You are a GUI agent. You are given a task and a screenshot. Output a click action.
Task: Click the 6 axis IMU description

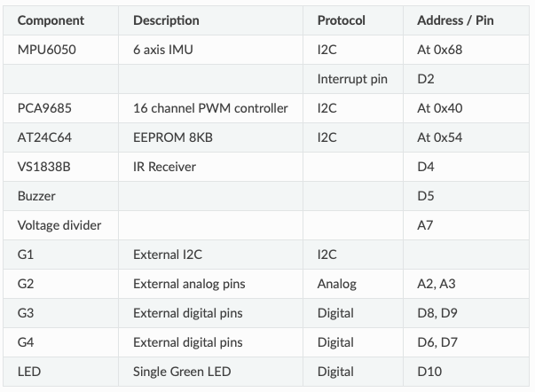tap(163, 50)
